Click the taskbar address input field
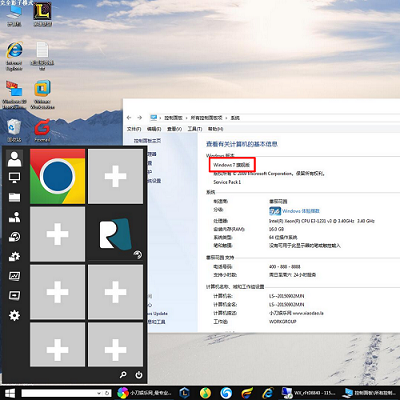Viewport: 400px width, 400px height. click(x=66, y=393)
